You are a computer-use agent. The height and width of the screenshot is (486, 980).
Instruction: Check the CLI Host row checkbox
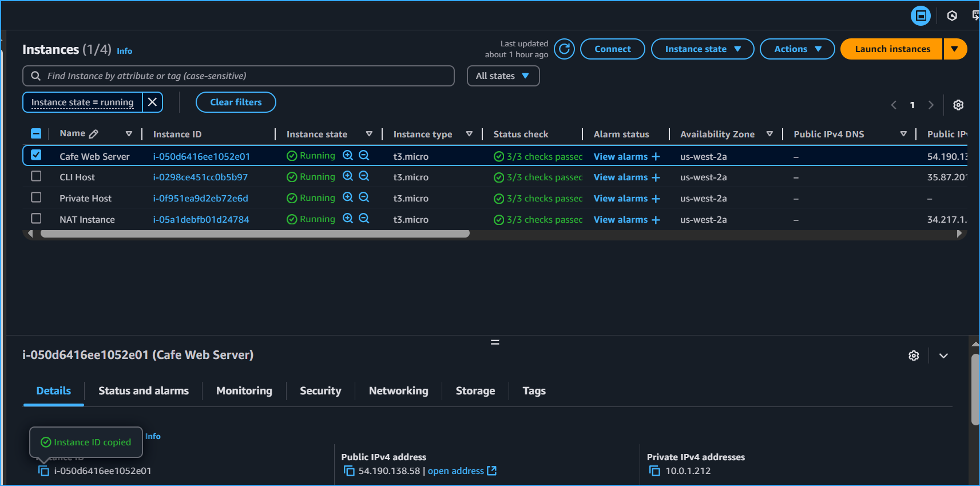(x=36, y=176)
